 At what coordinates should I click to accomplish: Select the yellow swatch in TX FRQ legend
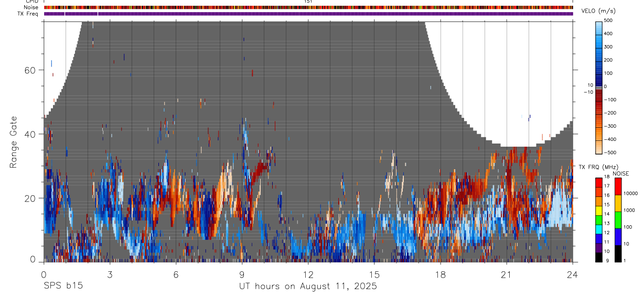[x=599, y=210]
